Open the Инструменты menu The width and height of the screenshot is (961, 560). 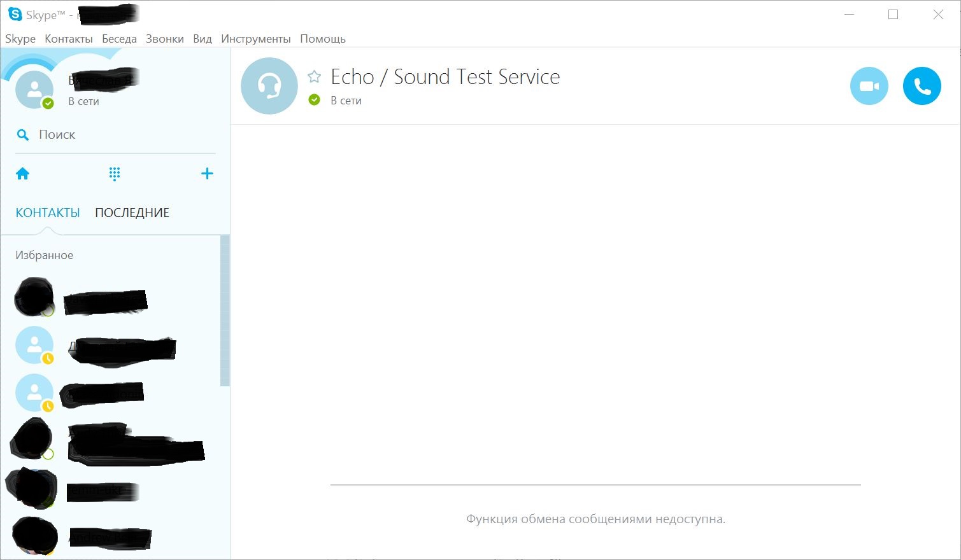click(x=255, y=39)
